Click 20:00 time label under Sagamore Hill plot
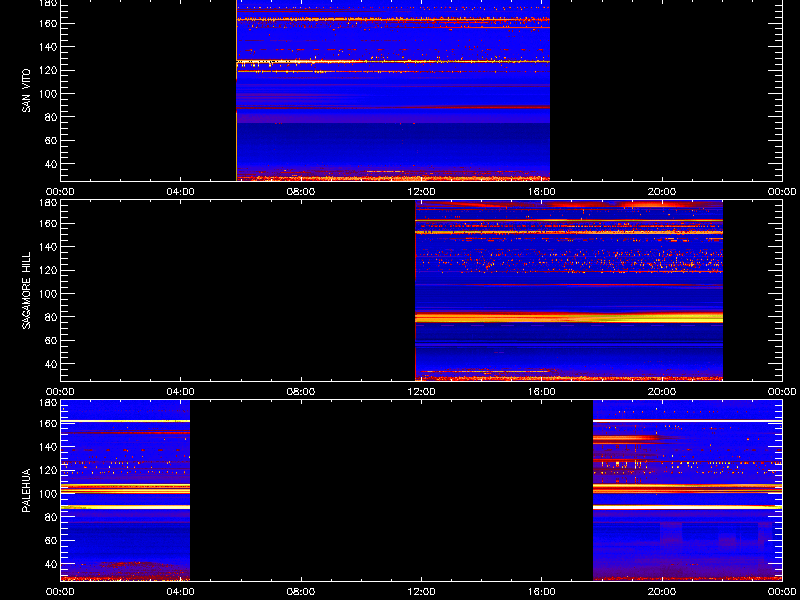This screenshot has height=600, width=800. [662, 392]
